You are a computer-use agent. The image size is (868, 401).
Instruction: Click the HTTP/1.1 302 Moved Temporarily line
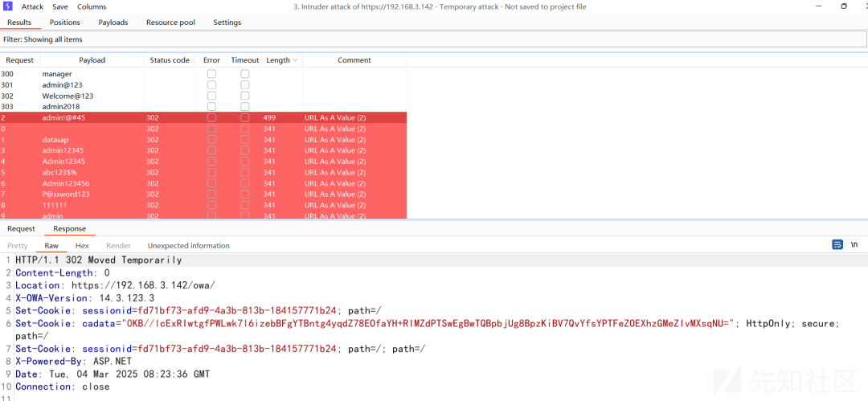coord(99,260)
